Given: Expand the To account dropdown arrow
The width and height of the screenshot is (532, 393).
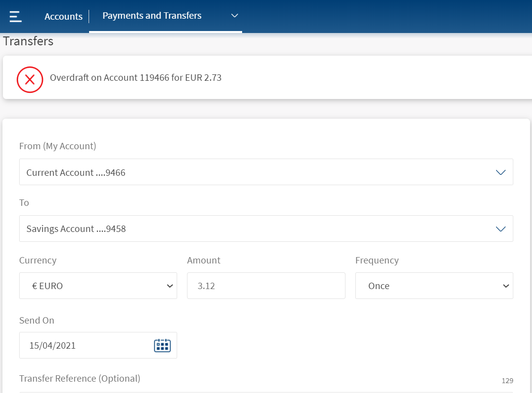Looking at the screenshot, I should coord(501,229).
